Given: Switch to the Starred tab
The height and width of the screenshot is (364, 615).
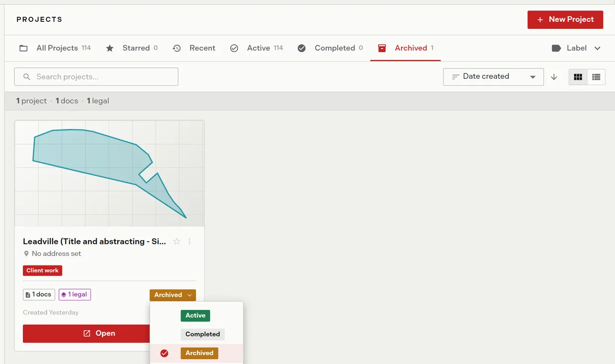Looking at the screenshot, I should coord(132,48).
